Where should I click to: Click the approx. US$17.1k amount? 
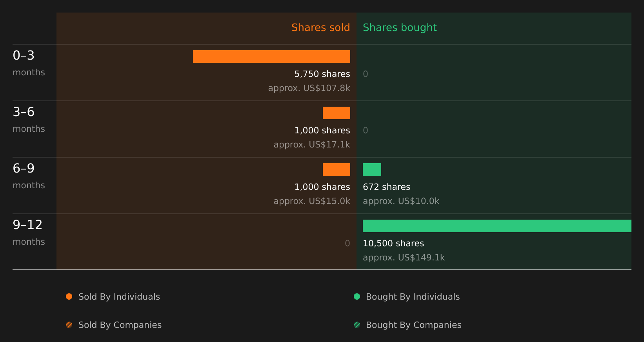click(312, 145)
